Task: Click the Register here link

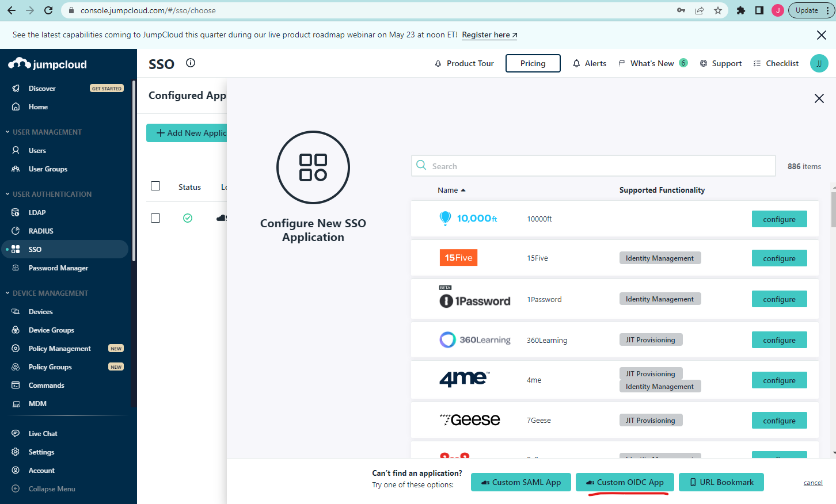Action: point(489,35)
